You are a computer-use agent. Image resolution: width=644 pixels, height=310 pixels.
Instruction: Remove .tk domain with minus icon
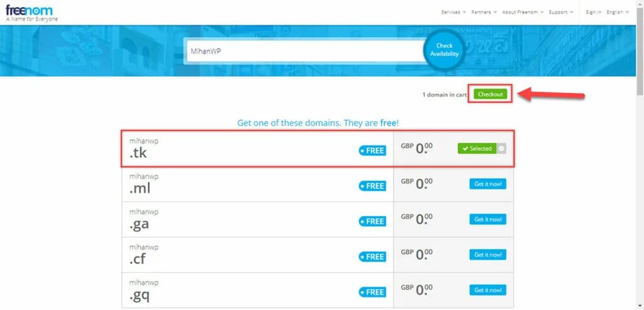pyautogui.click(x=501, y=148)
